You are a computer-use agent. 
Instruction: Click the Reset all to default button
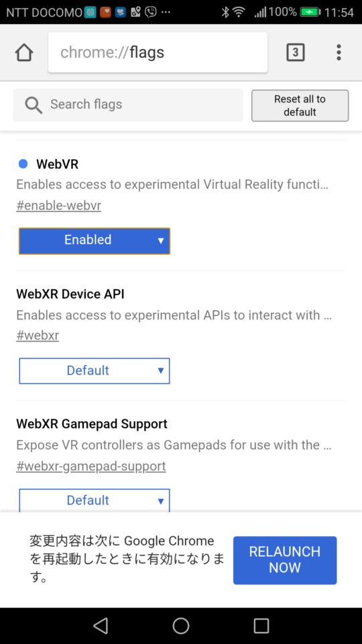pos(300,105)
